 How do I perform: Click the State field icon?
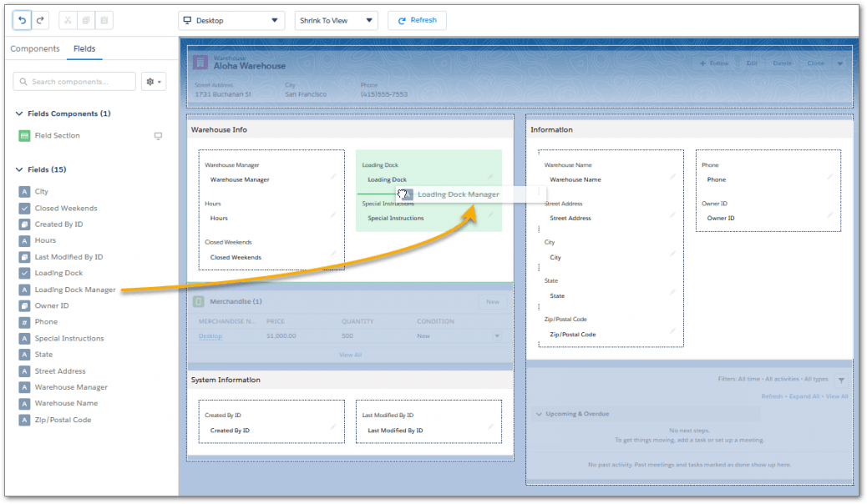point(24,355)
